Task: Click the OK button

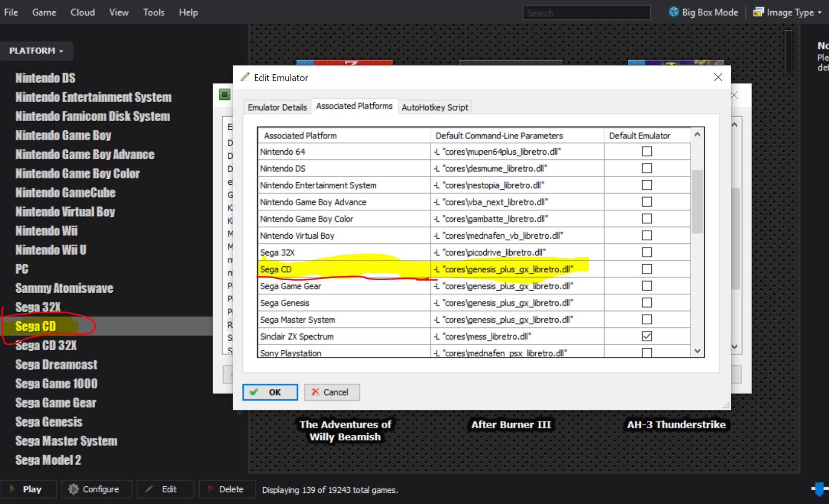Action: 270,392
